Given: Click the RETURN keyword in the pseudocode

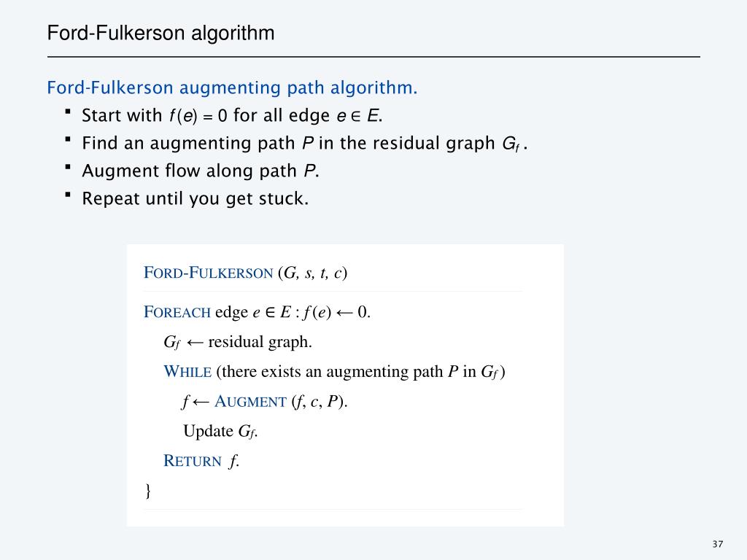Looking at the screenshot, I should click(x=193, y=461).
